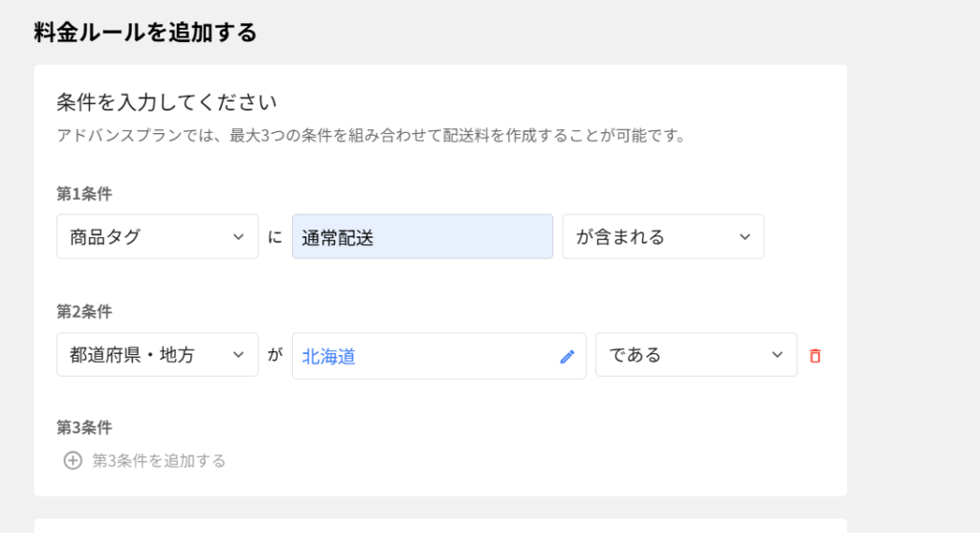Viewport: 980px width, 533px height.
Task: Click chevron arrow of 都道府県・地方 select box
Action: [238, 355]
